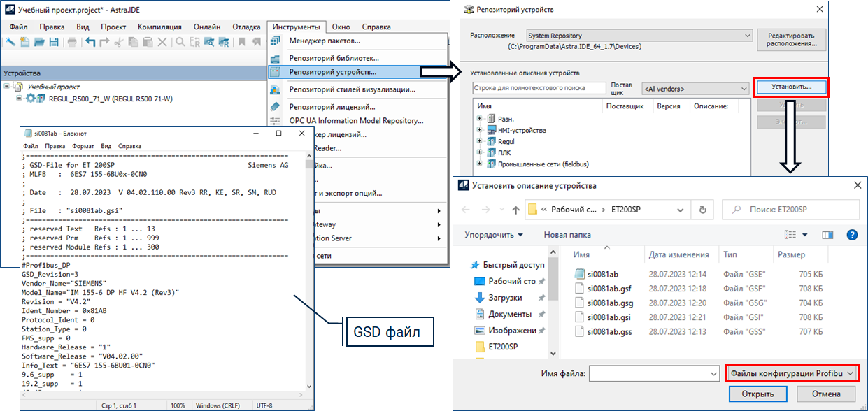Image resolution: width=868 pixels, height=411 pixels.
Task: Click the New project wizard icon
Action: click(x=11, y=43)
